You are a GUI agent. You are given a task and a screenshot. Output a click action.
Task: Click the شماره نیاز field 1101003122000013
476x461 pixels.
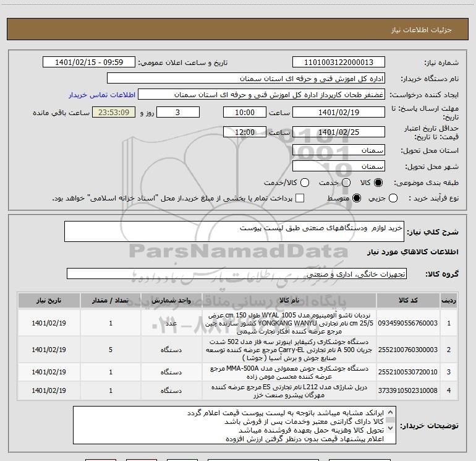[339, 62]
